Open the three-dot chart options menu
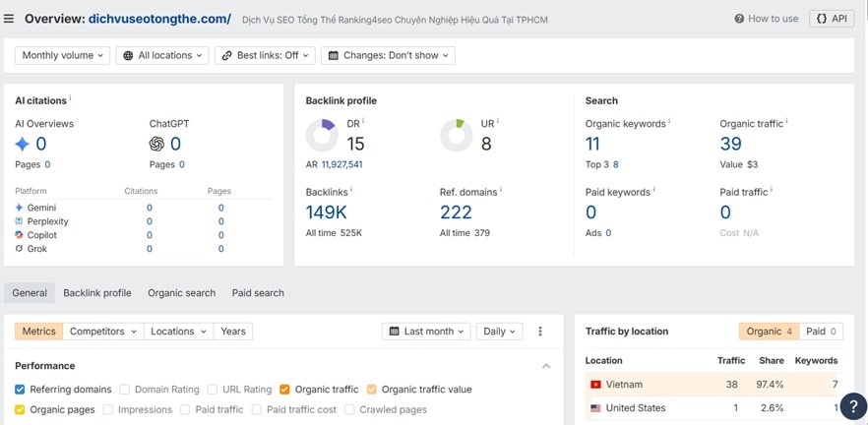The height and width of the screenshot is (425, 868). 540,332
